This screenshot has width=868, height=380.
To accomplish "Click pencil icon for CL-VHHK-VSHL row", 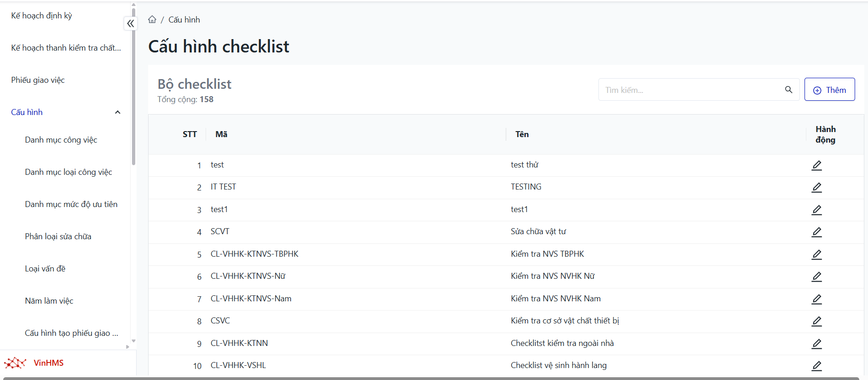I will pyautogui.click(x=816, y=366).
